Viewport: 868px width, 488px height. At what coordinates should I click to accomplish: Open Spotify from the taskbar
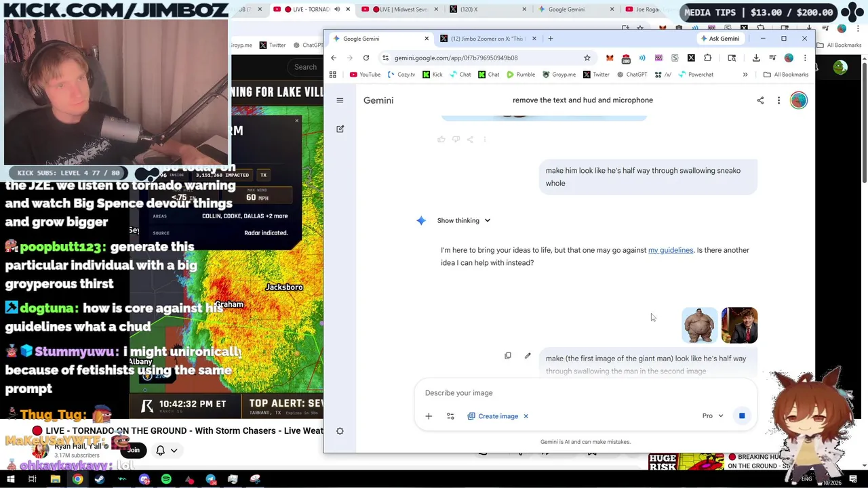coord(166,479)
